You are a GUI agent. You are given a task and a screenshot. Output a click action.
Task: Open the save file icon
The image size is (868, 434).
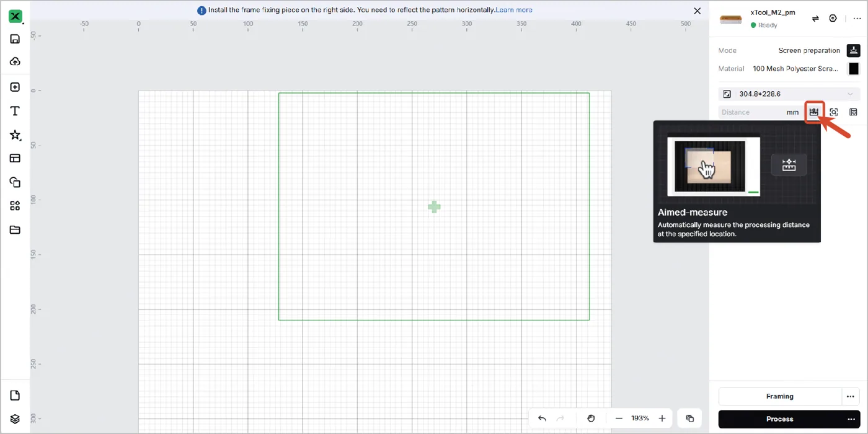coord(15,39)
